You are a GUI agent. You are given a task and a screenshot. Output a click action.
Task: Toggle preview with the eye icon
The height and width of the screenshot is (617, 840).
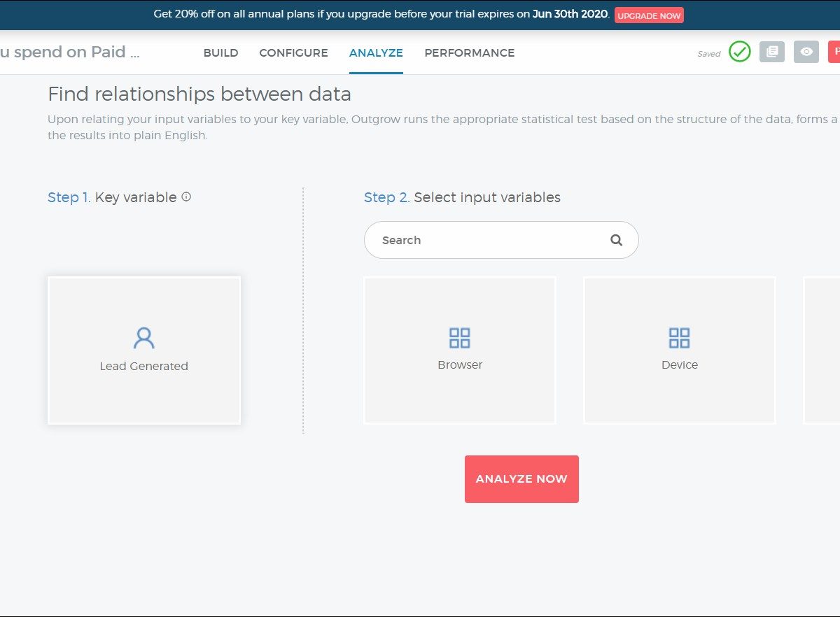click(806, 52)
